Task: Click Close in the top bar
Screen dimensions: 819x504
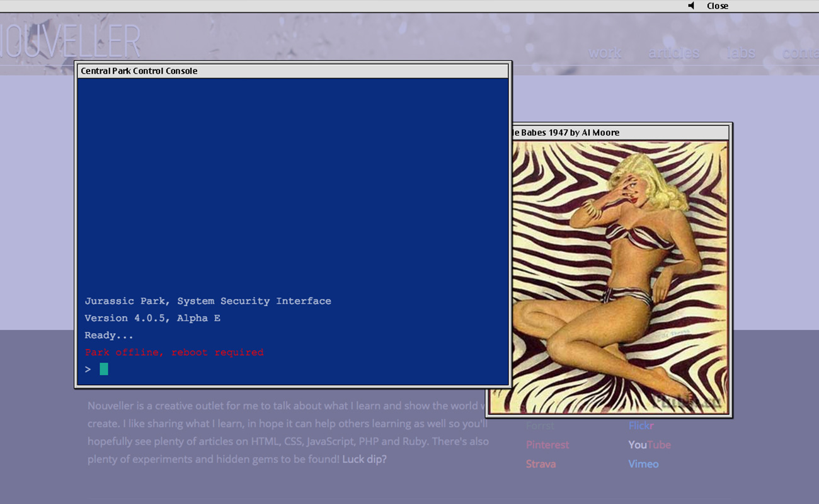Action: (718, 6)
